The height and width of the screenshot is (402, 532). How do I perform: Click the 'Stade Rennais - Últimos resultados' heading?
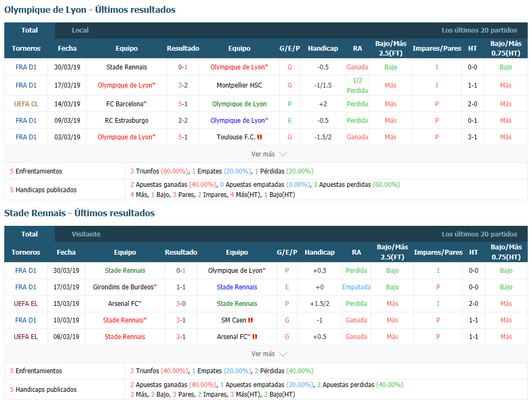point(80,213)
